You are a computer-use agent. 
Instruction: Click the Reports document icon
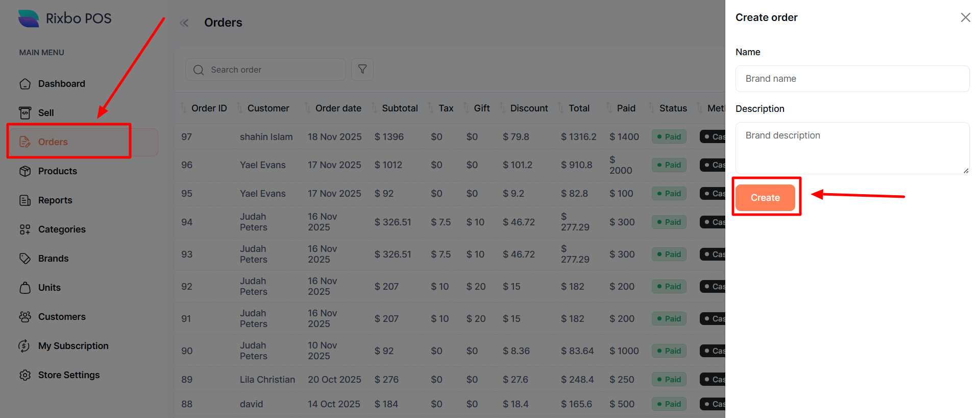coord(25,200)
